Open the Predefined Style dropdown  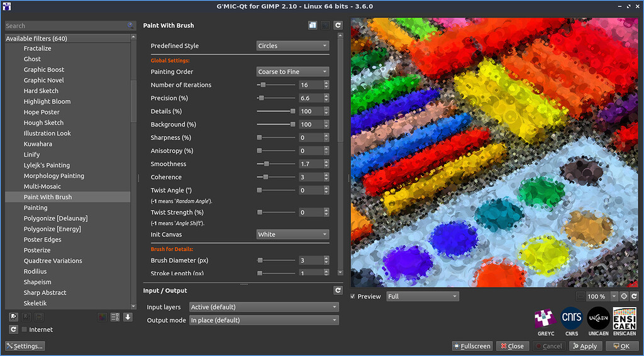point(292,46)
